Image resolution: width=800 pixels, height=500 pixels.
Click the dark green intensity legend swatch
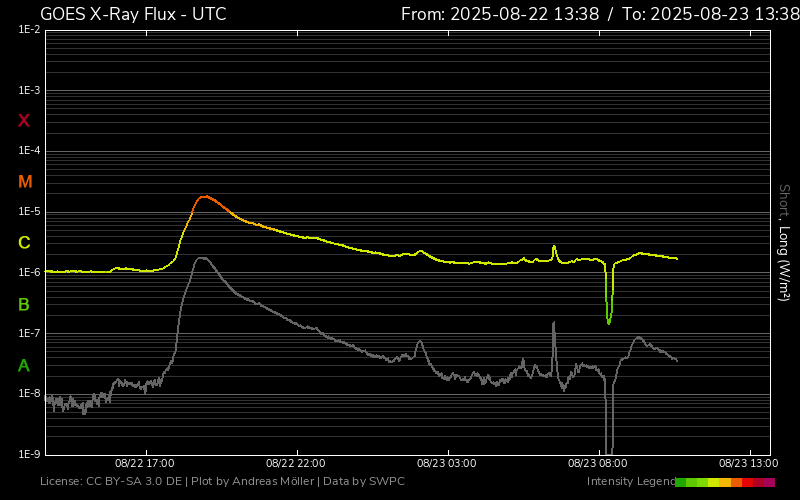pos(681,482)
